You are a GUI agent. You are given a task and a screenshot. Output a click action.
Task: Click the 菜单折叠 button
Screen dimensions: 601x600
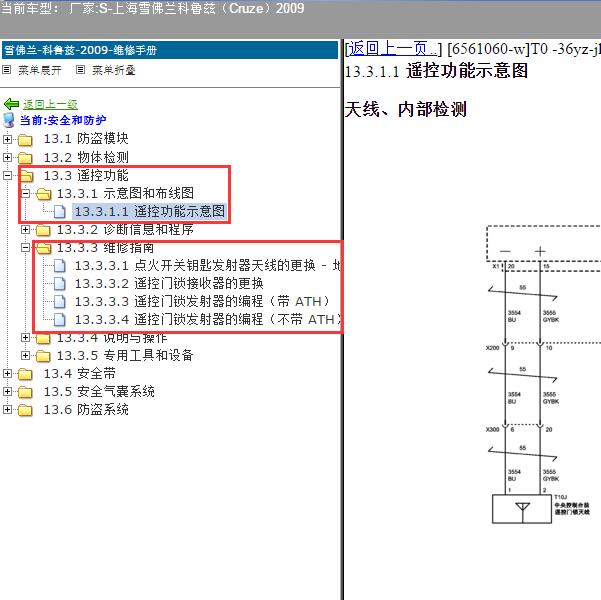coord(114,70)
